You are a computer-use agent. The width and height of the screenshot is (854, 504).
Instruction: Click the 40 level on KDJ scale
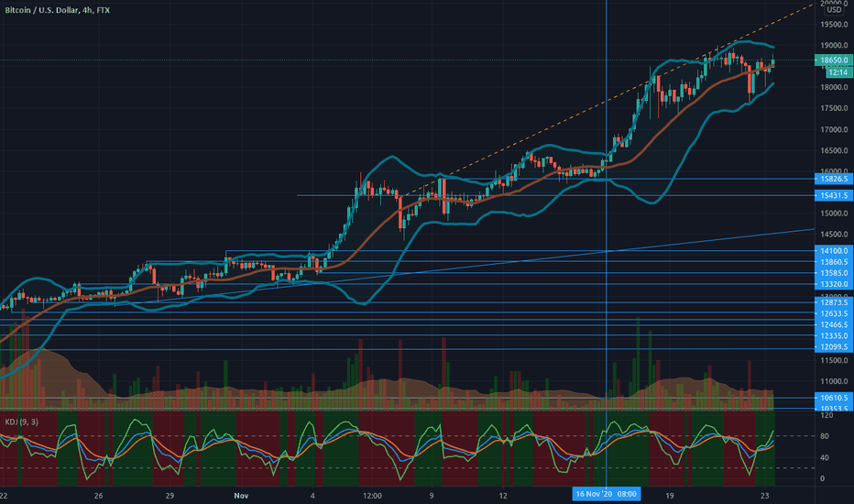coord(825,457)
